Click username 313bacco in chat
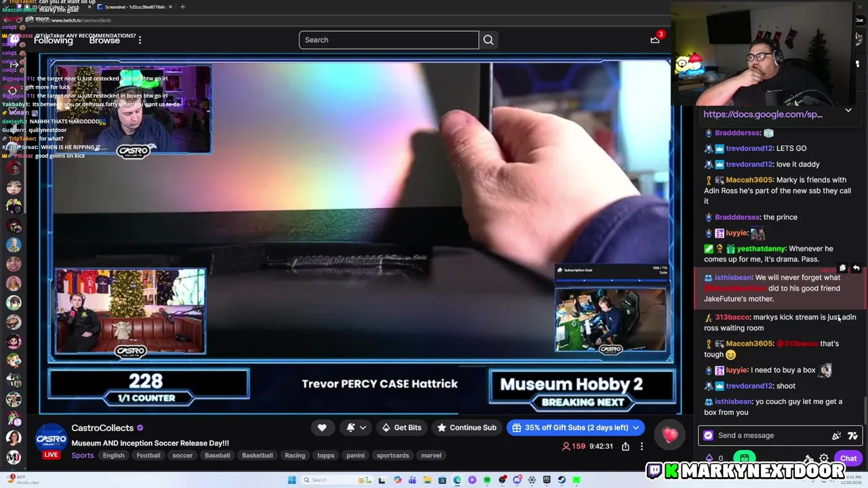This screenshot has width=868, height=488. 732,317
